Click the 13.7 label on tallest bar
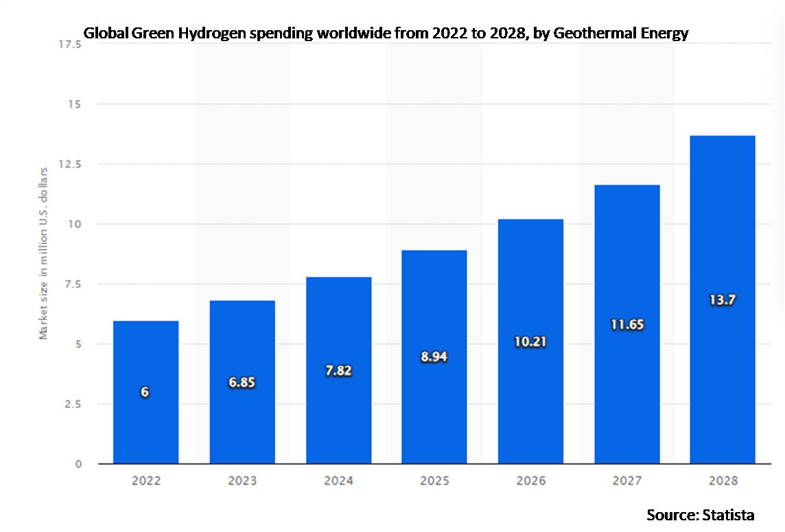The width and height of the screenshot is (785, 532). [x=723, y=300]
